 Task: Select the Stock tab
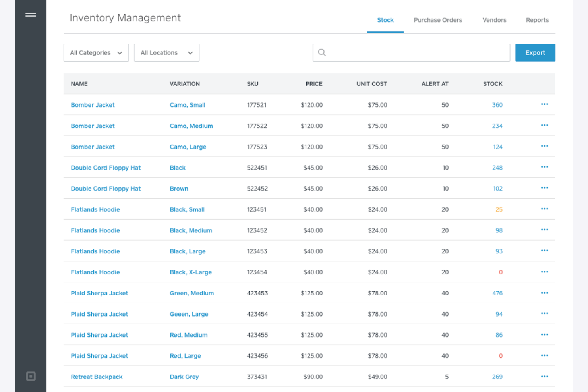coord(385,20)
